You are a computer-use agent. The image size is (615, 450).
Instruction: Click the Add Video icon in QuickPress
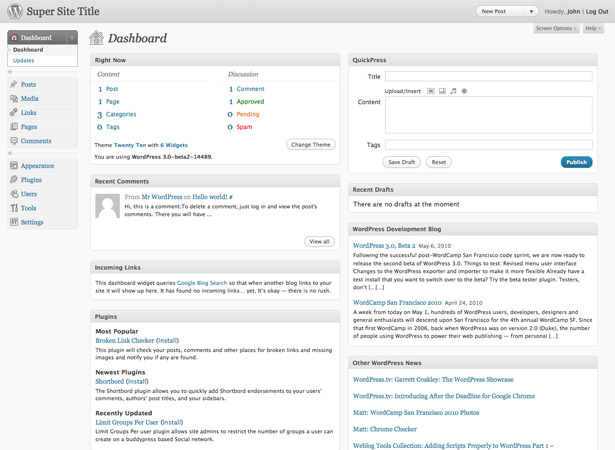tap(442, 91)
